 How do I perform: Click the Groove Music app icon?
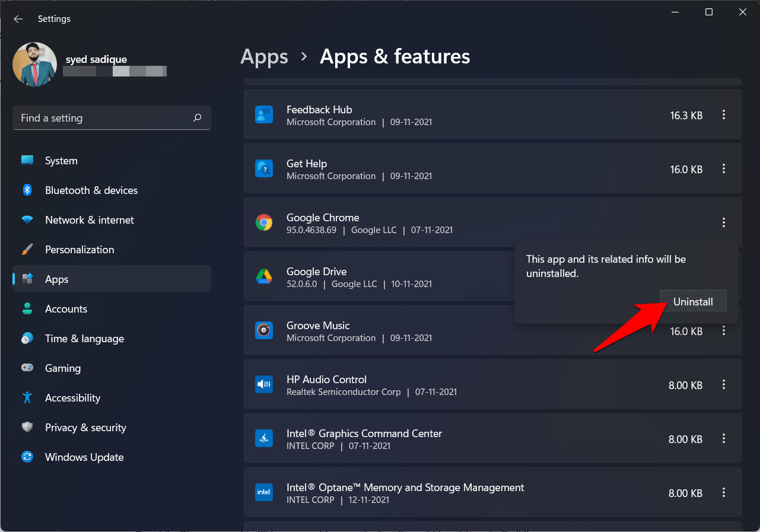click(264, 331)
